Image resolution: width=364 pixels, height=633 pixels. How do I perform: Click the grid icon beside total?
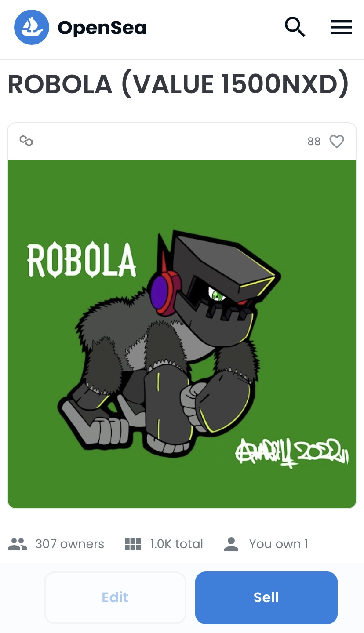[x=133, y=544]
